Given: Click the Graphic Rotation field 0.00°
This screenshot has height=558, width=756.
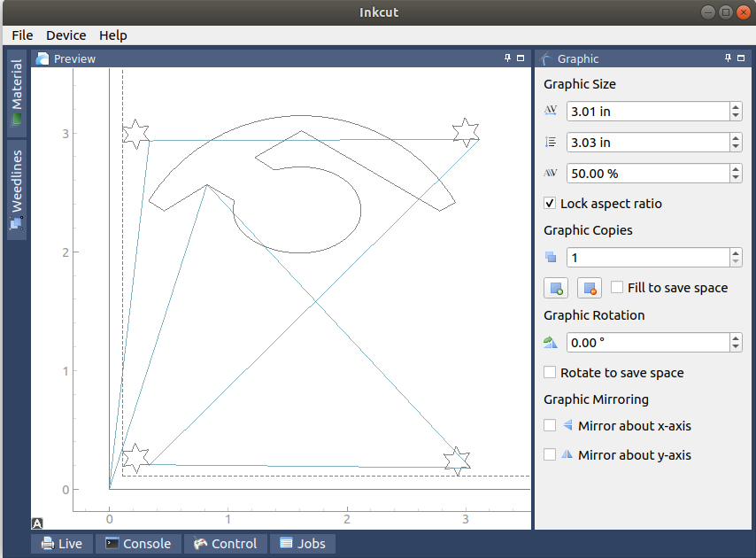Looking at the screenshot, I should 648,343.
